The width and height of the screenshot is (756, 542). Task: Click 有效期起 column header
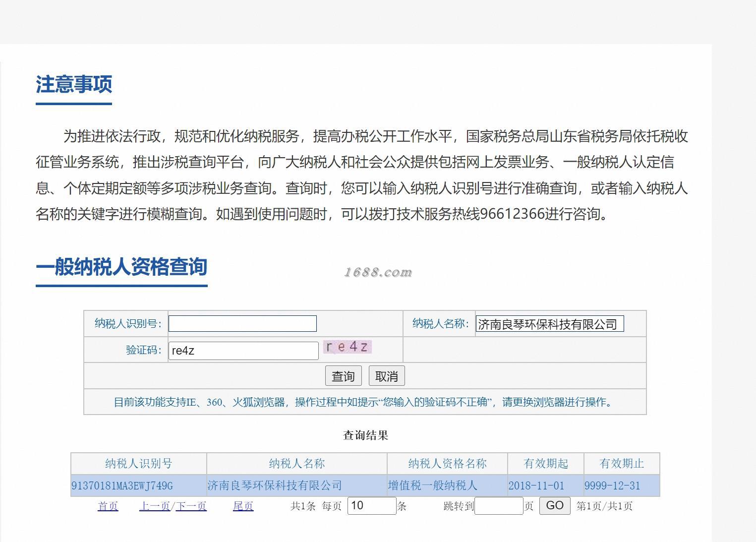point(546,464)
